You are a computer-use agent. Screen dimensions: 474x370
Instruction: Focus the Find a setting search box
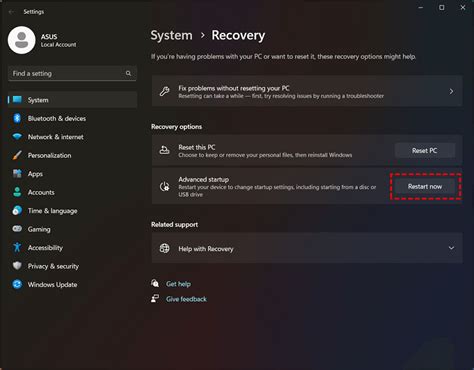tap(72, 73)
